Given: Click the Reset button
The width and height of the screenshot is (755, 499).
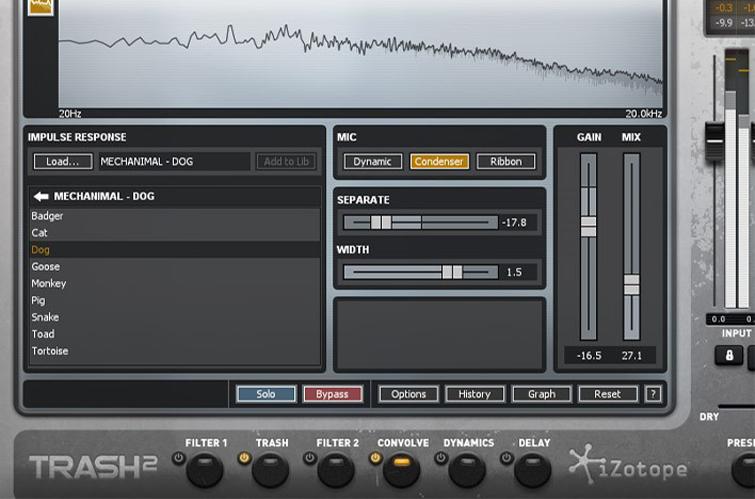Looking at the screenshot, I should pos(608,394).
